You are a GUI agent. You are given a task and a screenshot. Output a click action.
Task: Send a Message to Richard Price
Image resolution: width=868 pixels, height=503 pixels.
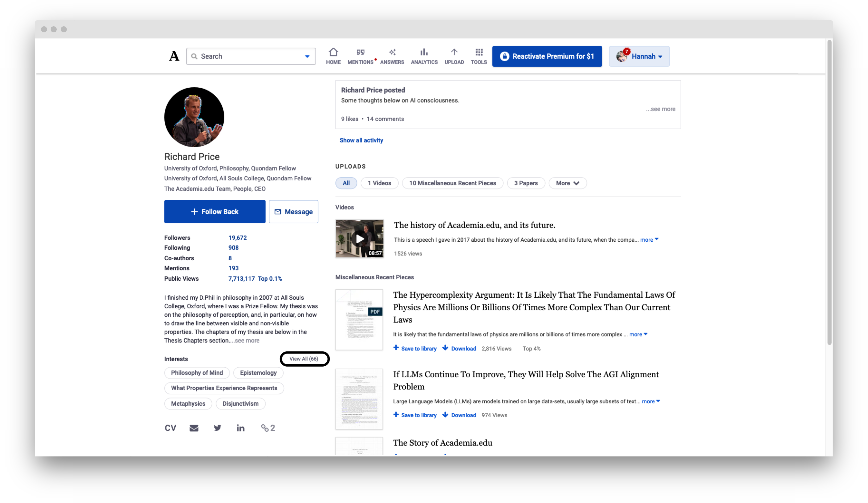293,211
